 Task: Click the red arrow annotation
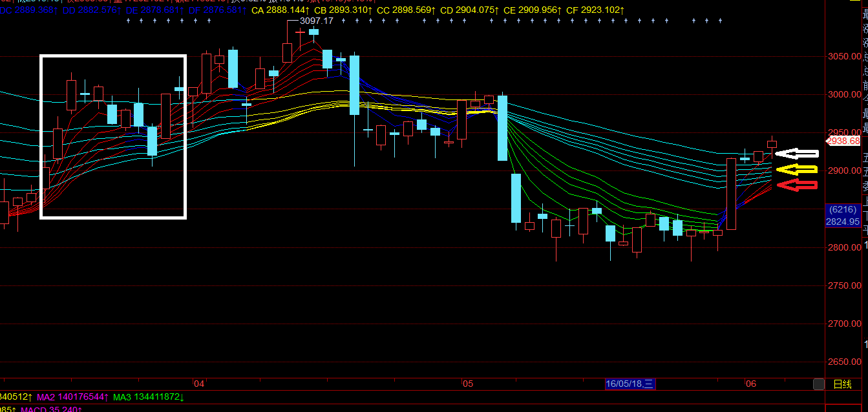click(797, 185)
